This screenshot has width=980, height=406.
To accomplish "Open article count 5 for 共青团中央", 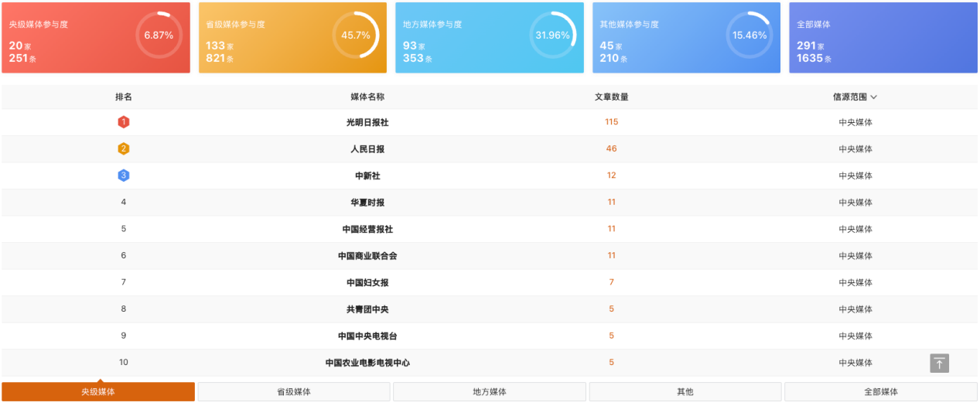I will (x=612, y=309).
